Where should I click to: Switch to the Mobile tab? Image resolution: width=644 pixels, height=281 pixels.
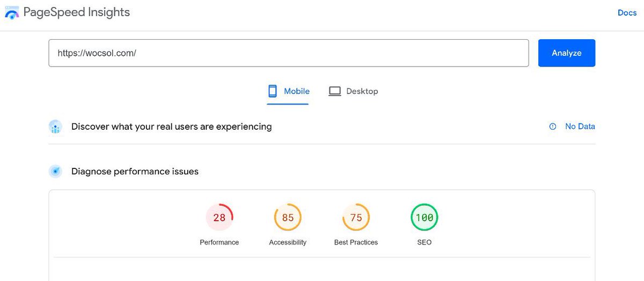coord(288,91)
